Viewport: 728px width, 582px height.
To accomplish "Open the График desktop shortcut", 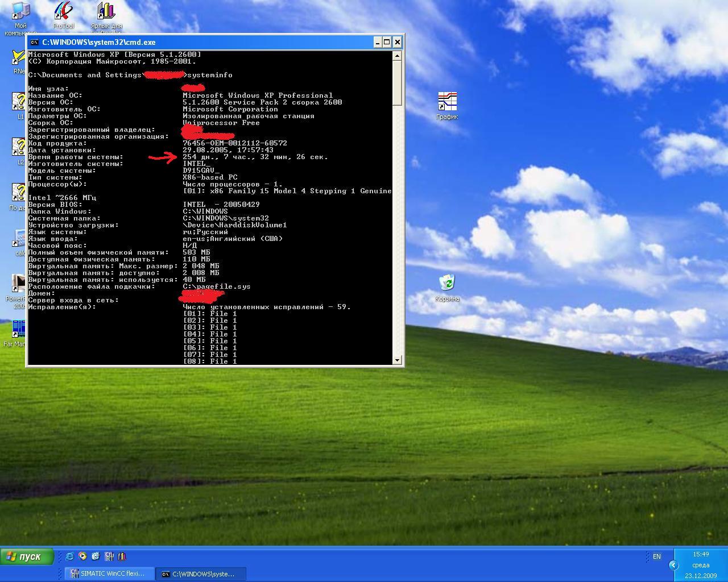I will [x=447, y=101].
